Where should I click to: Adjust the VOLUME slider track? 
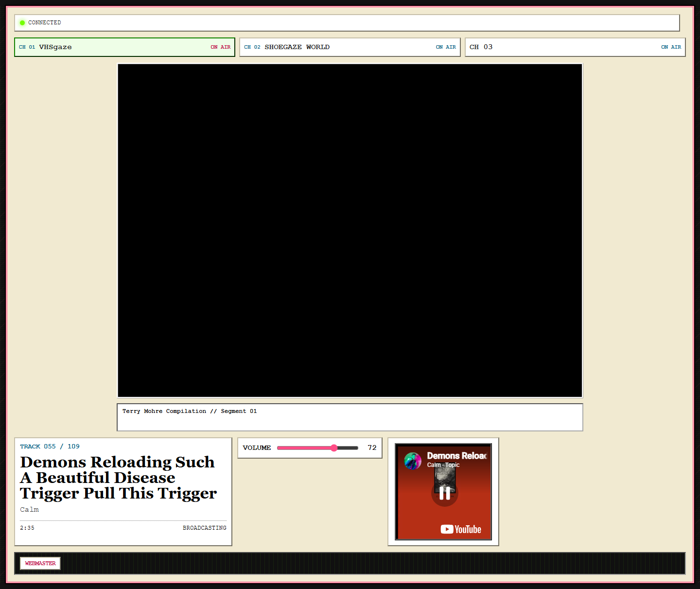tap(317, 448)
